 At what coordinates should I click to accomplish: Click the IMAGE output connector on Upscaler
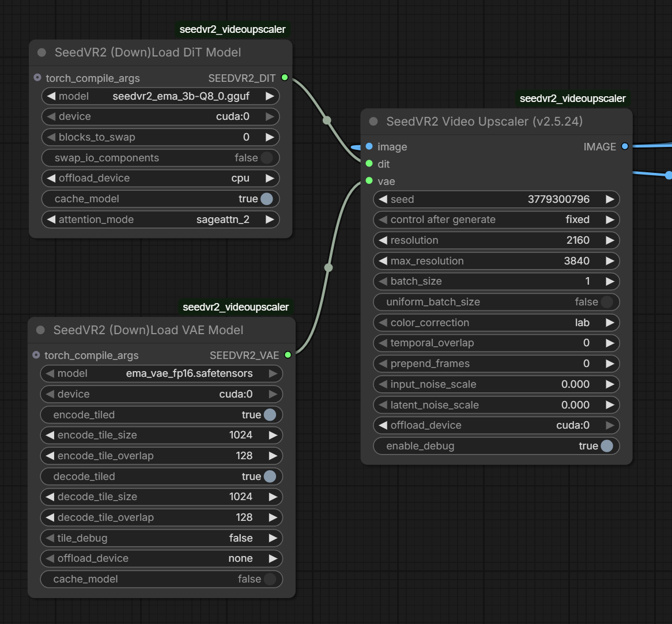tap(625, 146)
